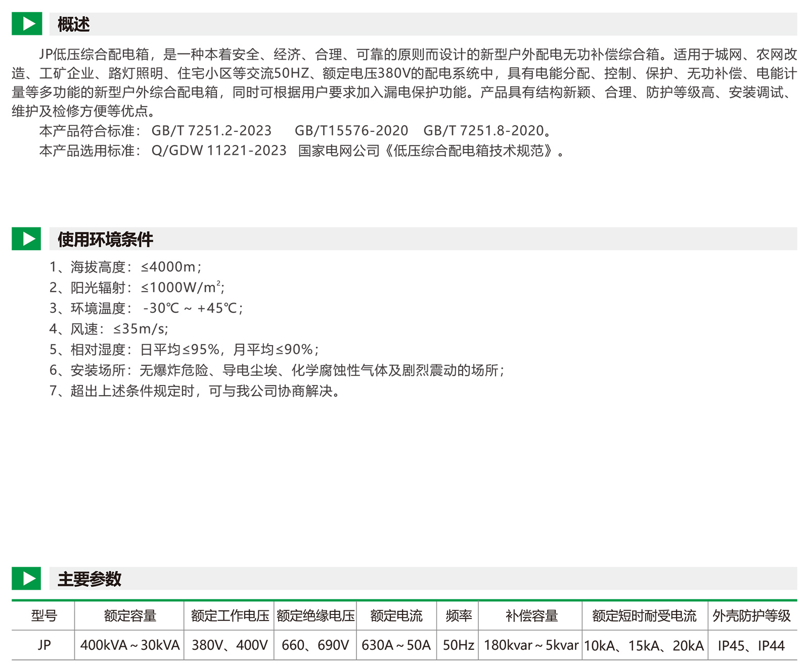
Task: Click the green arrow icon beside 使用环境条件
Action: coord(27,238)
